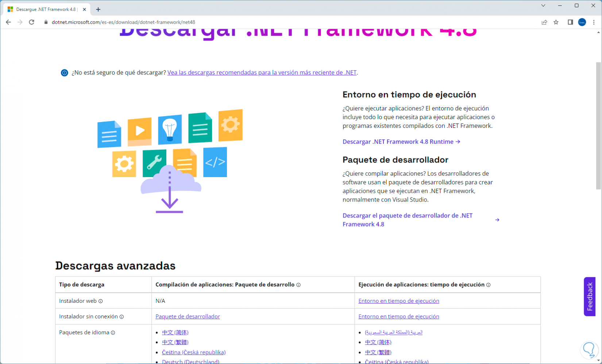Minimize the browser window
The height and width of the screenshot is (364, 602).
pyautogui.click(x=560, y=5)
